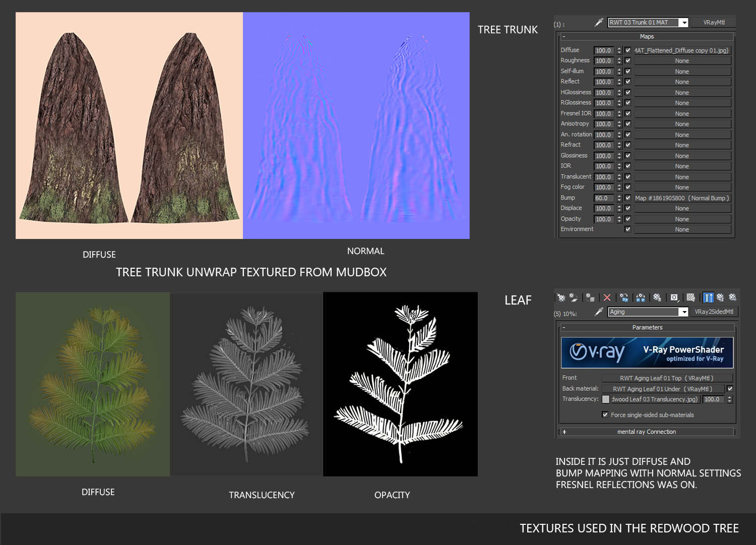Uncheck the Diffuse map checkbox
Image resolution: width=756 pixels, height=545 pixels.
coord(627,50)
